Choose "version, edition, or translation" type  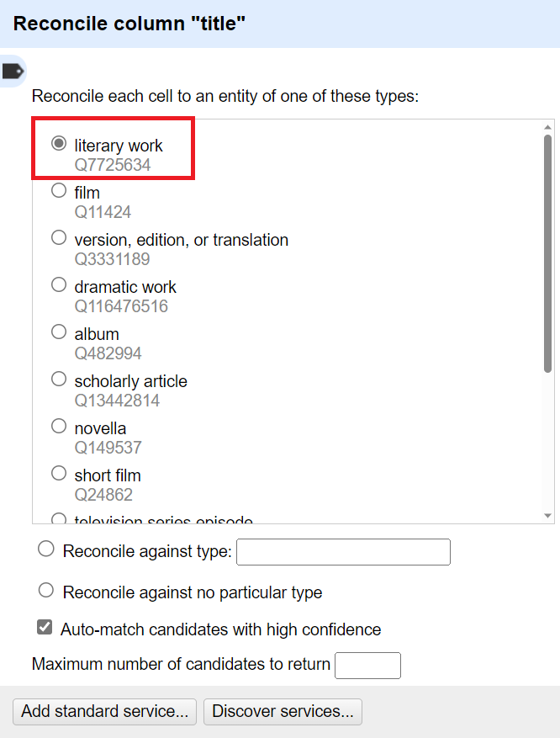point(59,238)
